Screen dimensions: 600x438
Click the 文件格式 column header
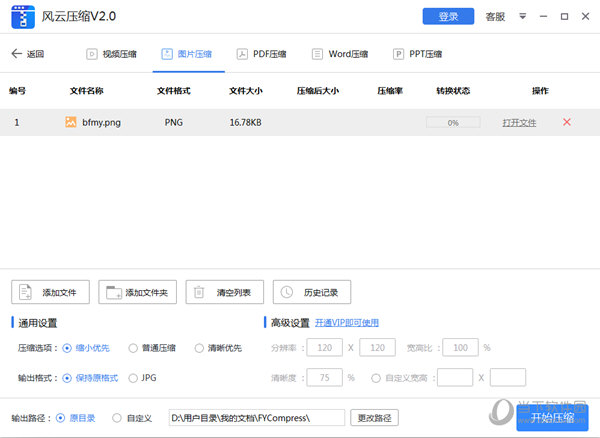(173, 91)
